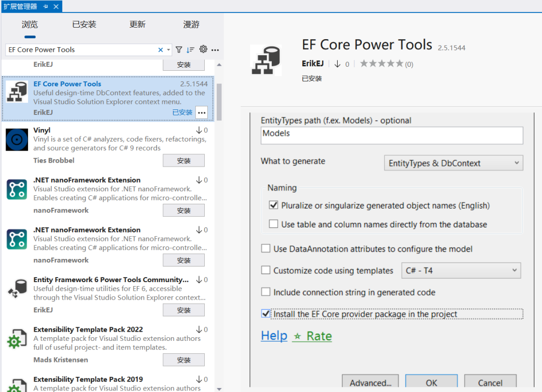The height and width of the screenshot is (392, 542).
Task: Enable Use table and column names directly
Action: [x=274, y=224]
